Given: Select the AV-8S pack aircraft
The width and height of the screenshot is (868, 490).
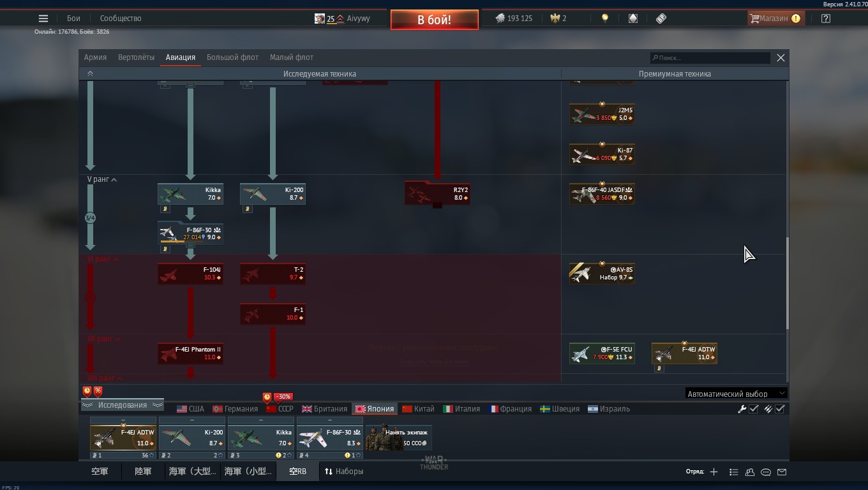Looking at the screenshot, I should point(602,274).
